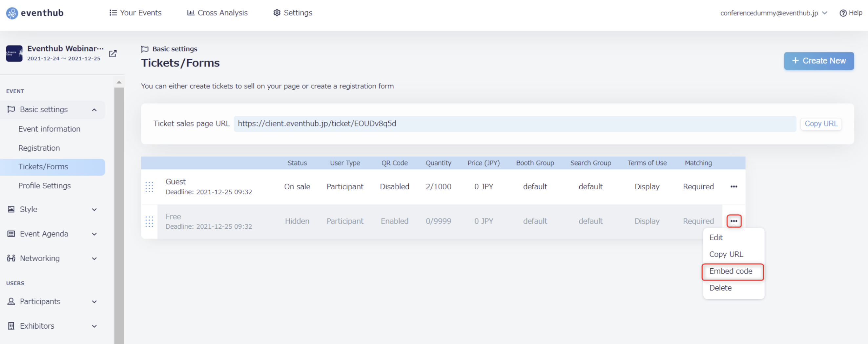Click the Participants person icon
Viewport: 868px width, 344px height.
pyautogui.click(x=11, y=301)
